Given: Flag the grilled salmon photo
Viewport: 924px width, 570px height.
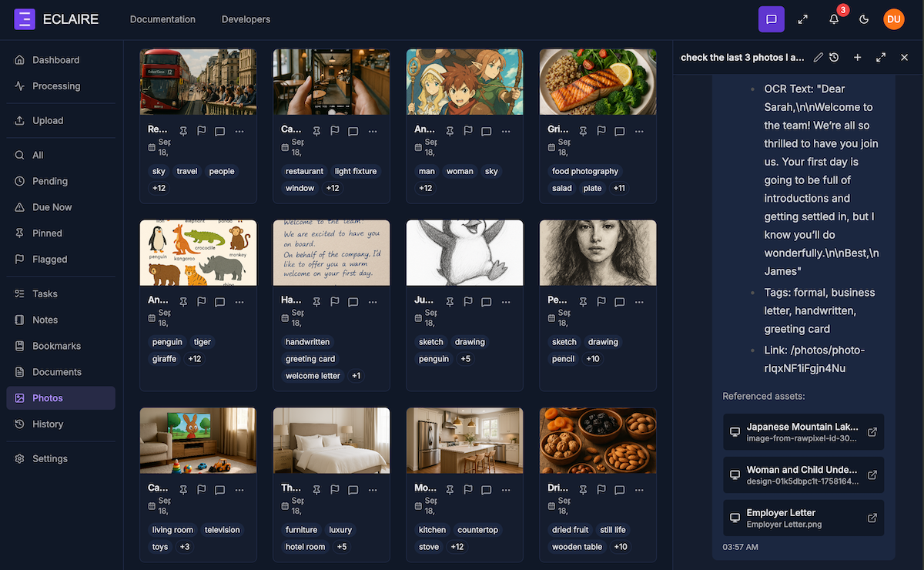Looking at the screenshot, I should click(x=601, y=132).
